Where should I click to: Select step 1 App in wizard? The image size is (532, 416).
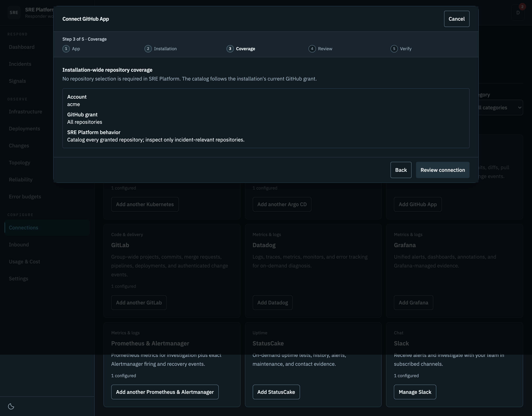[x=71, y=49]
